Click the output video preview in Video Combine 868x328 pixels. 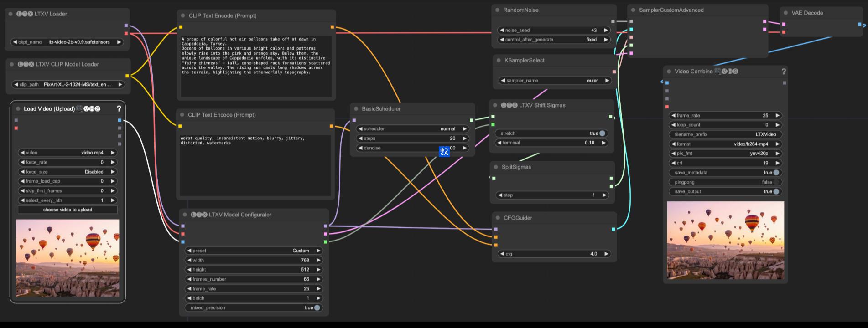725,241
